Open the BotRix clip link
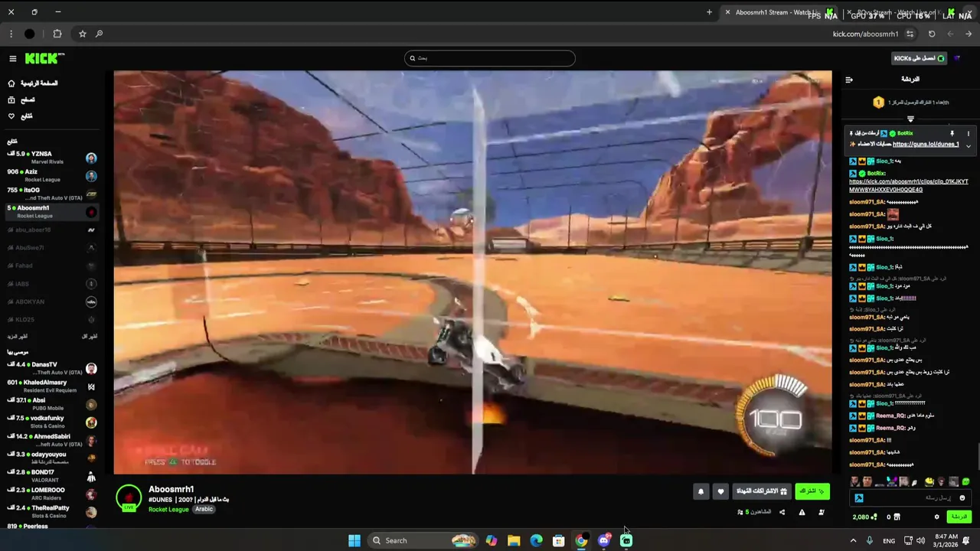This screenshot has height=551, width=980. (x=909, y=185)
